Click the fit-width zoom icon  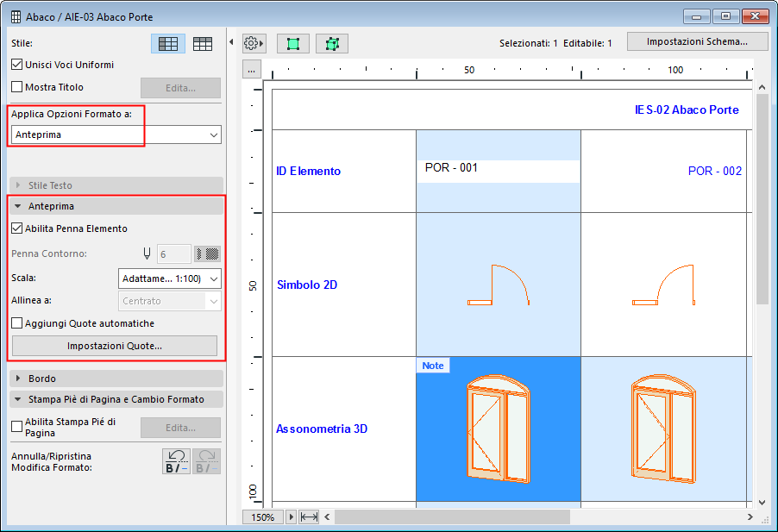(x=309, y=517)
